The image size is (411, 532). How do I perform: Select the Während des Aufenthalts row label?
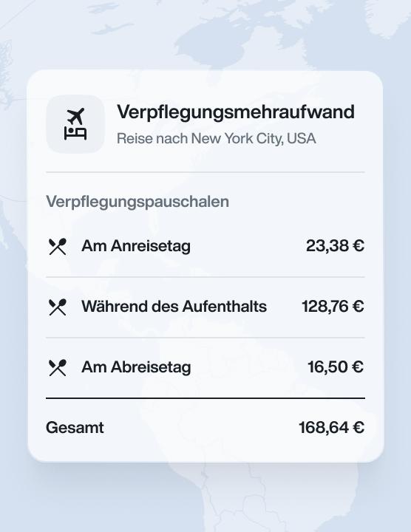(x=174, y=307)
